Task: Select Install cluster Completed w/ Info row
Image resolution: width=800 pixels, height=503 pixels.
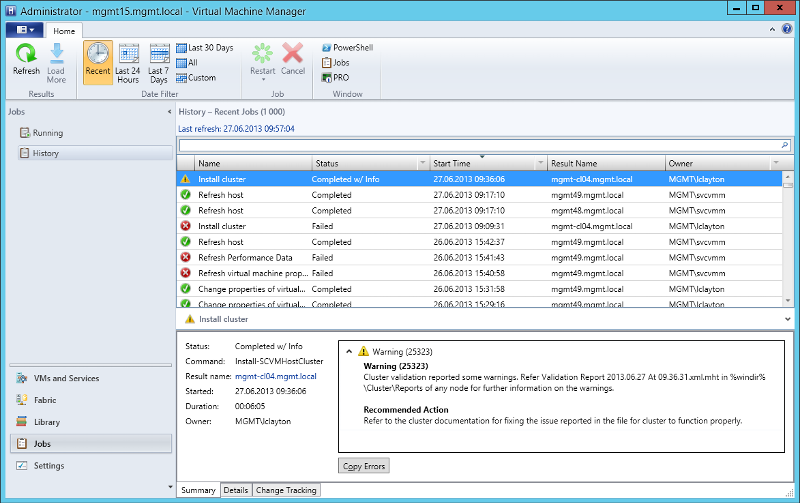Action: tap(479, 179)
